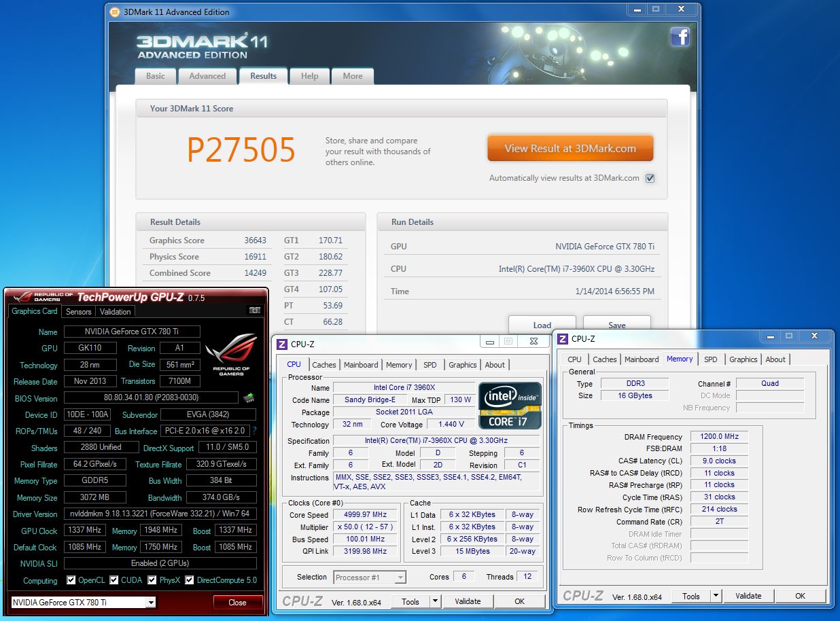Open the Facebook icon in 3DMark

[680, 37]
